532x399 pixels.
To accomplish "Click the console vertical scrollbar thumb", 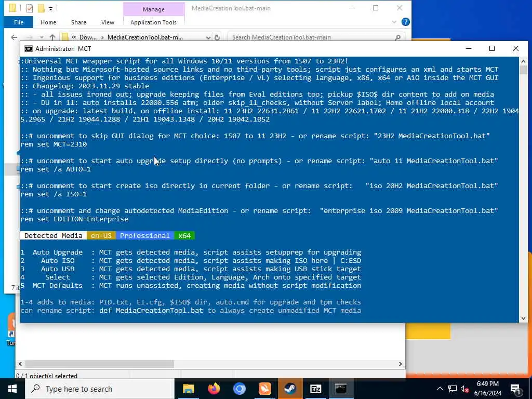I will (x=523, y=69).
